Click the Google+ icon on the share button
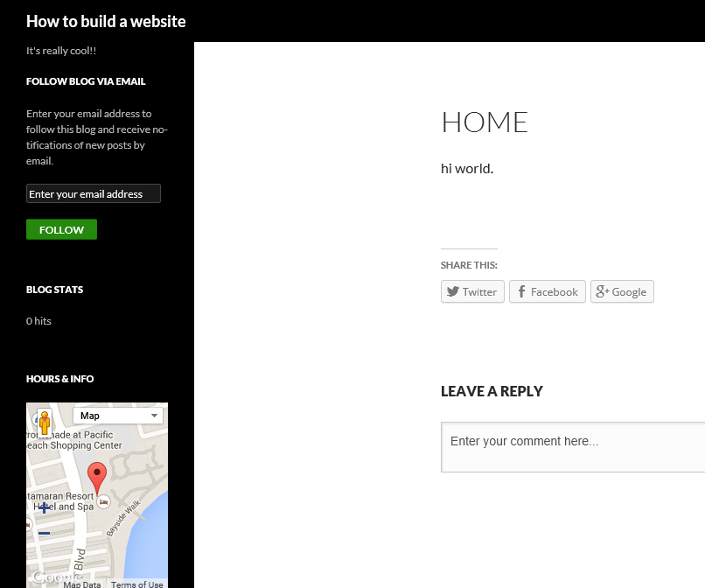 click(x=602, y=291)
